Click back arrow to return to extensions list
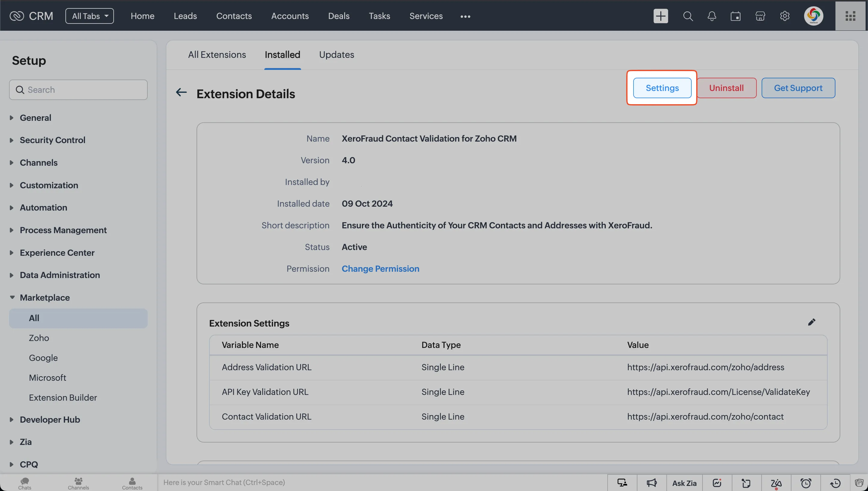Viewport: 868px width, 491px height. [x=181, y=93]
